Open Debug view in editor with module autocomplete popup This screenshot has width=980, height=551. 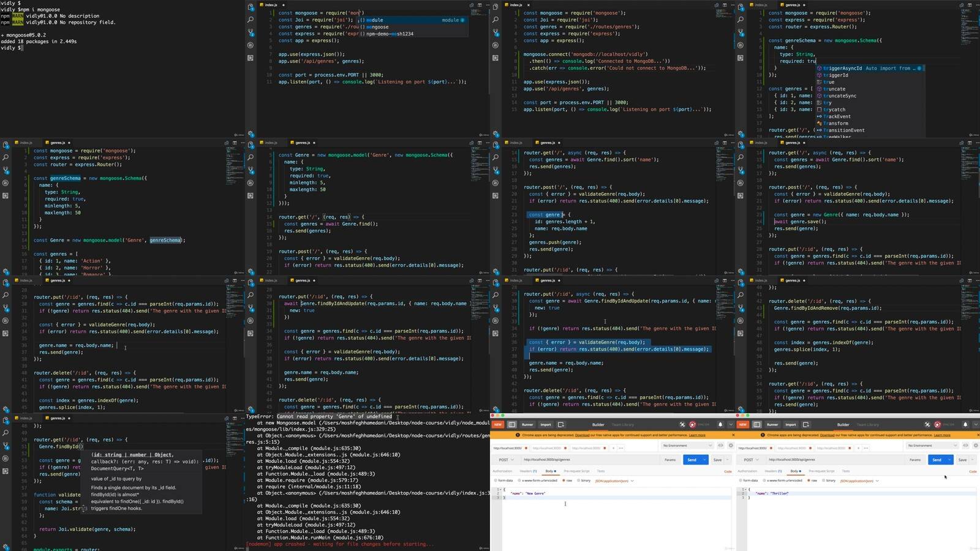coord(251,45)
